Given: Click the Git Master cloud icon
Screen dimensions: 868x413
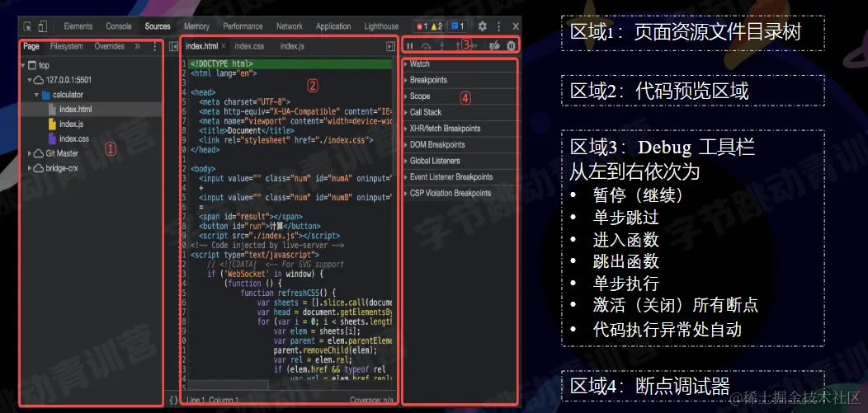Looking at the screenshot, I should click(39, 153).
